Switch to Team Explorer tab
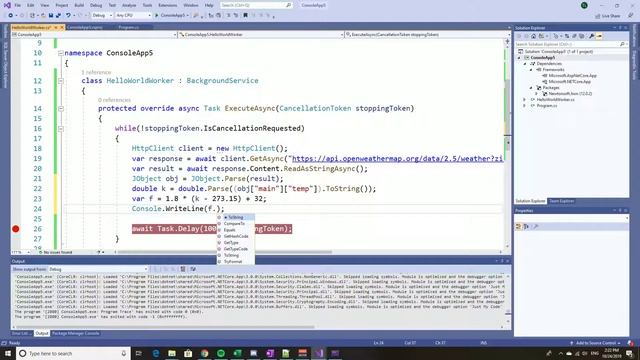Viewport: 640px width, 360px height. 561,201
